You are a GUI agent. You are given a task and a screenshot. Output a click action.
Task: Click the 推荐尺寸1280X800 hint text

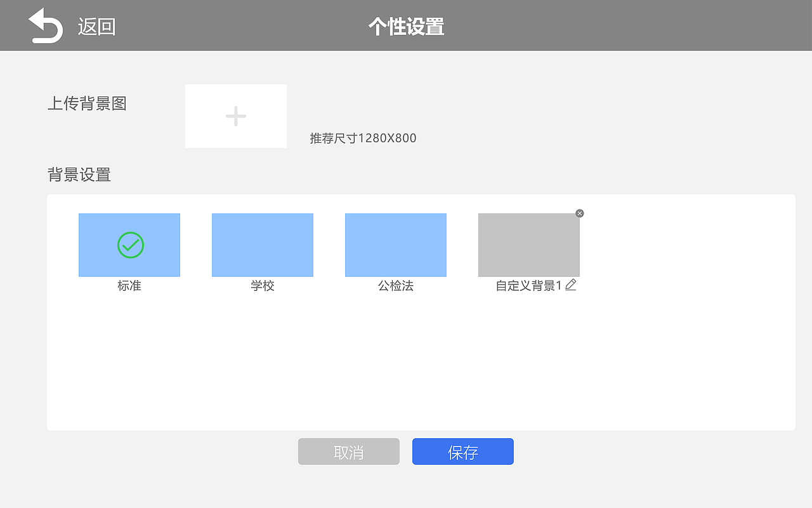coord(362,138)
